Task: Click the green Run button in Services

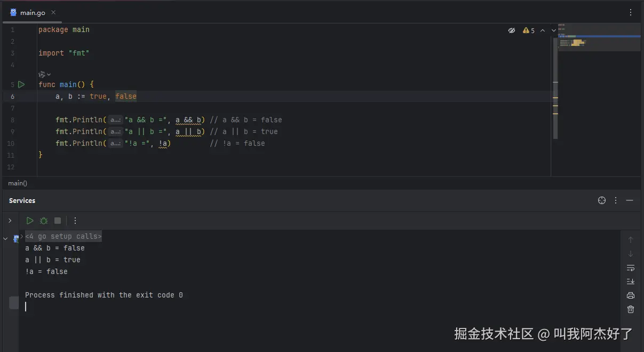Action: click(30, 221)
